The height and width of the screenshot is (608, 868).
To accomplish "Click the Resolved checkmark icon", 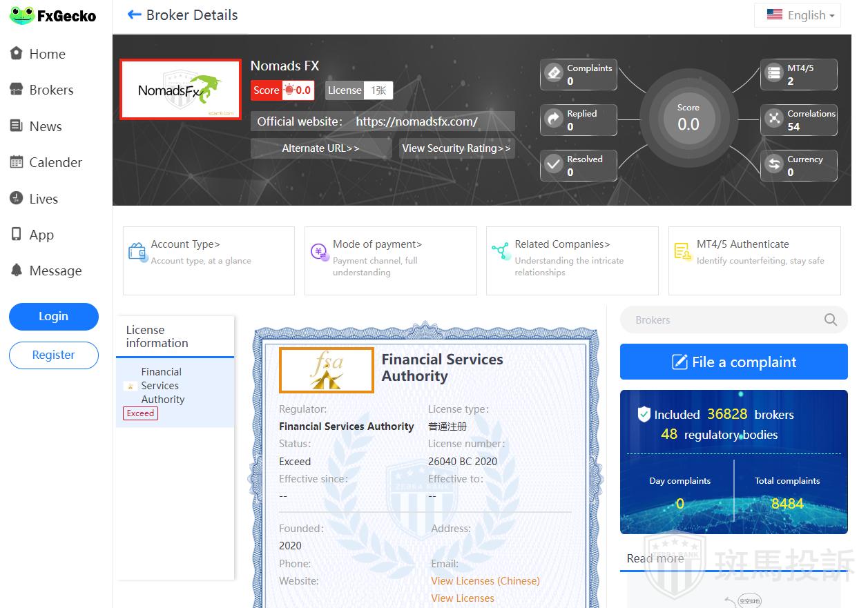I will point(554,165).
